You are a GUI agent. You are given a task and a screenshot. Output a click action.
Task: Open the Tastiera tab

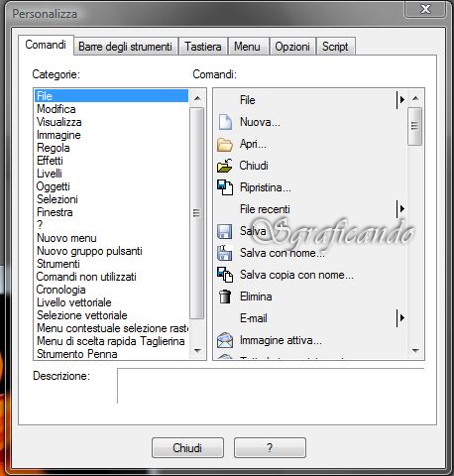tap(203, 47)
